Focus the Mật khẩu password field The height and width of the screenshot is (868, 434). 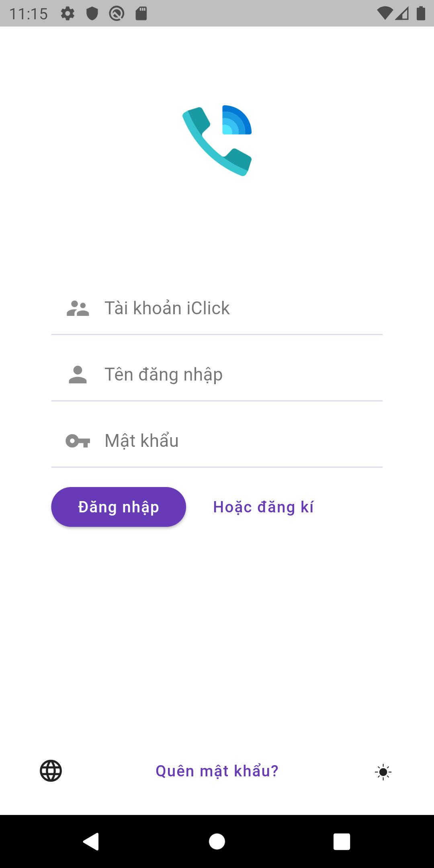pos(217,441)
